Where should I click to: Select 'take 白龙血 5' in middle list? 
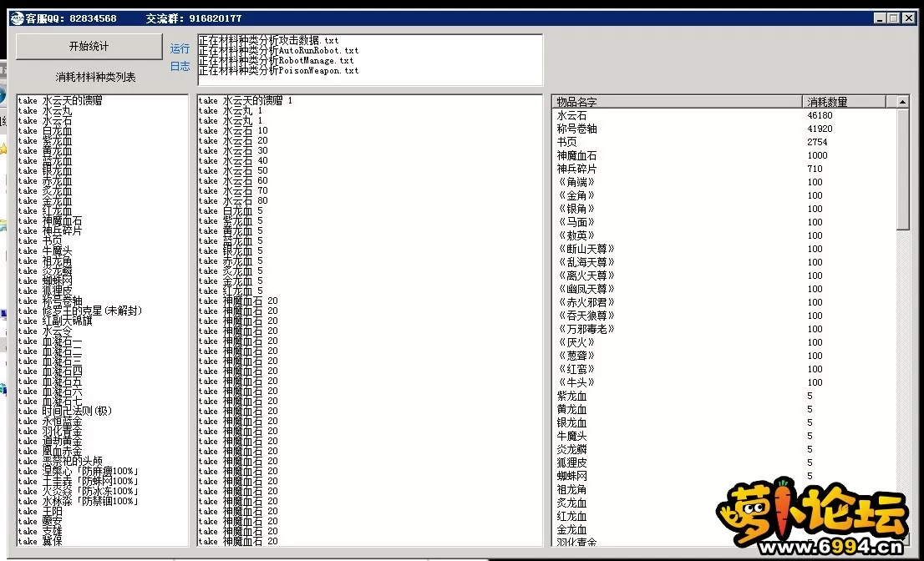click(x=231, y=210)
